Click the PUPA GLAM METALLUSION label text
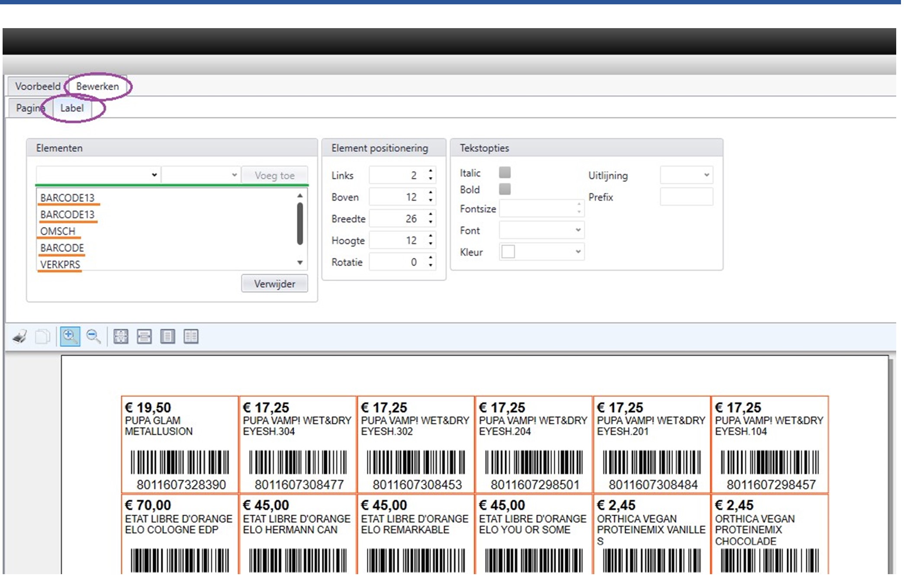This screenshot has height=588, width=904. (x=159, y=426)
